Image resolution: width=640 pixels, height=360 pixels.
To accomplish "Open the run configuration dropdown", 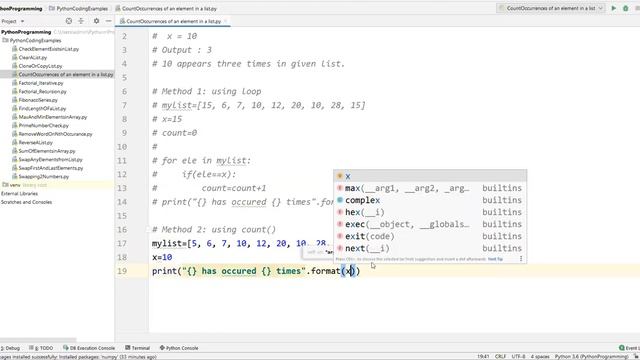I will (551, 8).
